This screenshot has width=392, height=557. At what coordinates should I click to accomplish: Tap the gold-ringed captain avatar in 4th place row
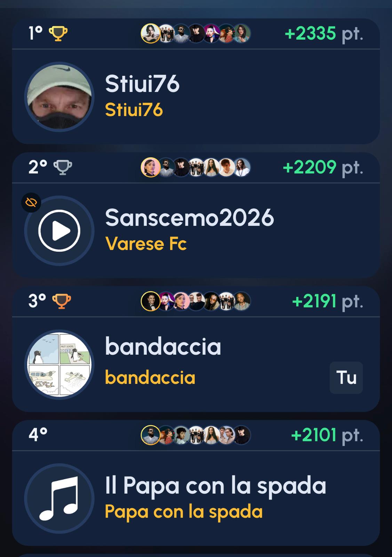click(x=151, y=435)
